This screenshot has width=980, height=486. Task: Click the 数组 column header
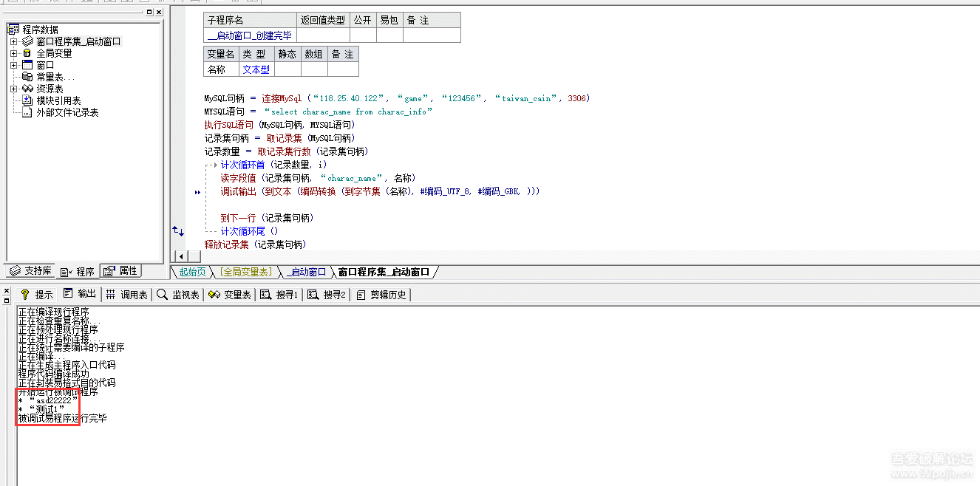coord(315,54)
